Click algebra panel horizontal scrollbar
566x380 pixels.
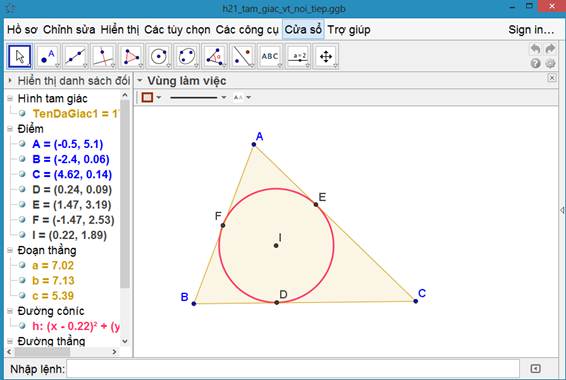tap(43, 351)
